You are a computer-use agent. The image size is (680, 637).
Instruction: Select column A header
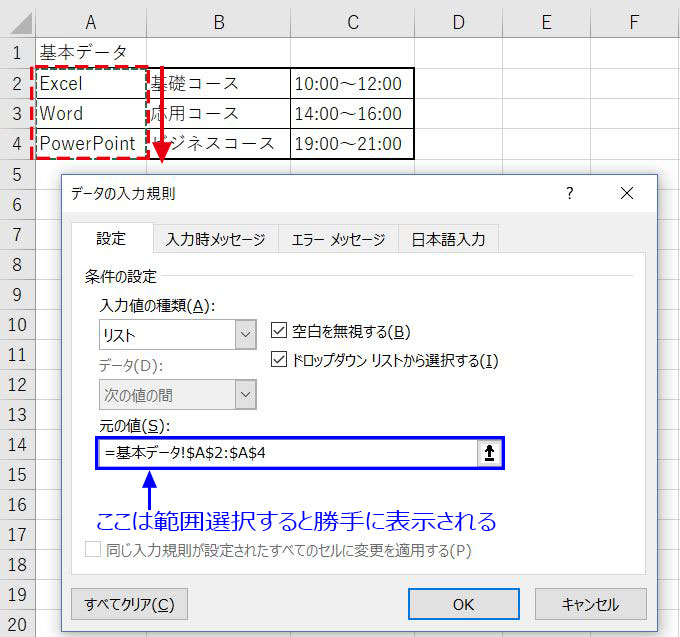point(91,23)
